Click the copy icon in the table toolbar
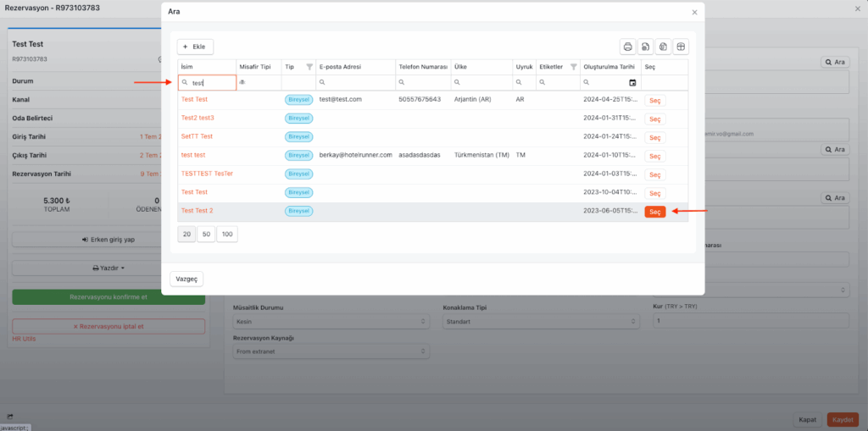Viewport: 868px width, 431px height. 663,47
